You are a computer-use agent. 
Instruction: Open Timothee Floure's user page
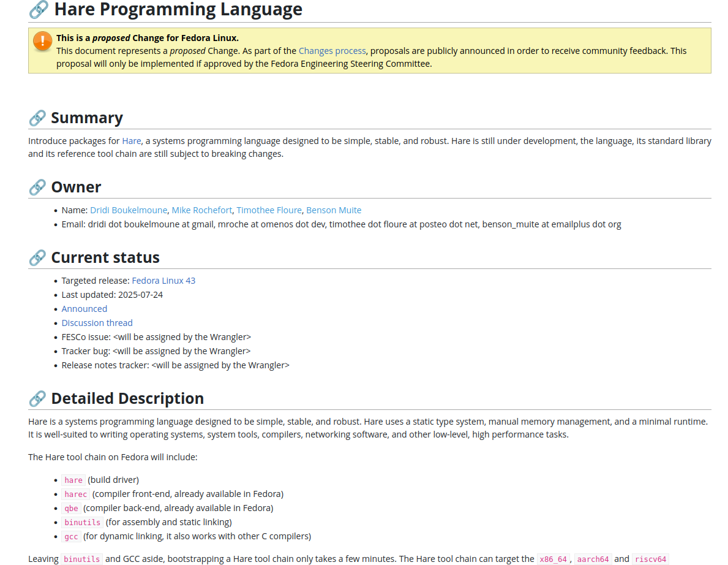point(269,210)
